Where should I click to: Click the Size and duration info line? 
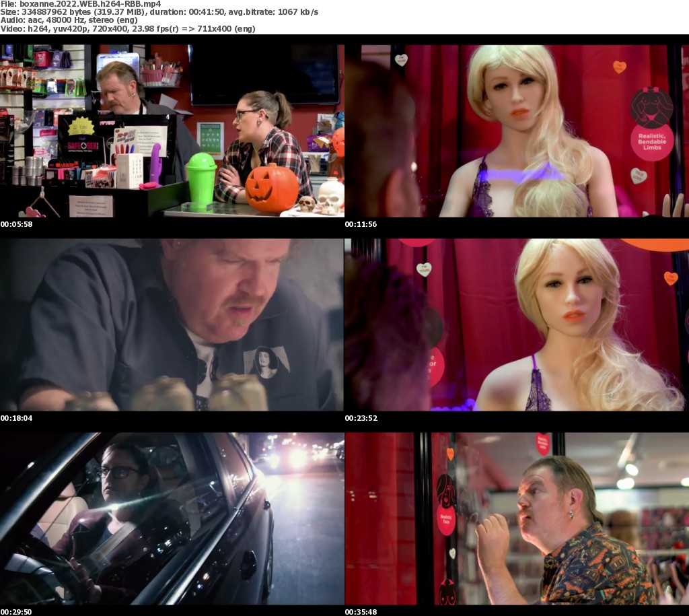tap(159, 12)
